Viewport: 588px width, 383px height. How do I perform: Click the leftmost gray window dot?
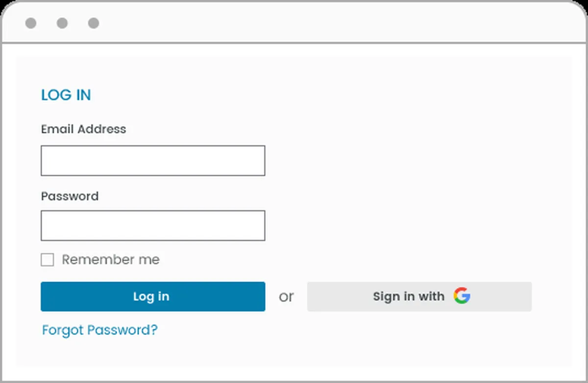pos(31,23)
